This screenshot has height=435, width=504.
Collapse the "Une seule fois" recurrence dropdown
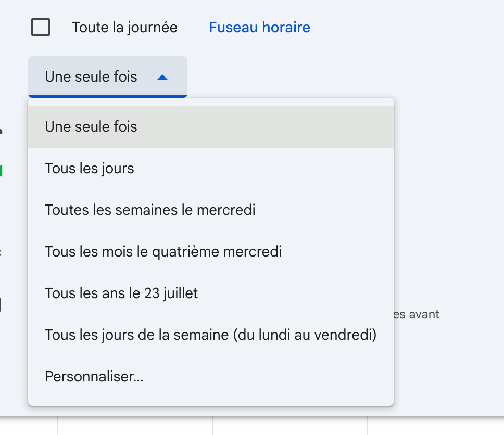(x=107, y=77)
